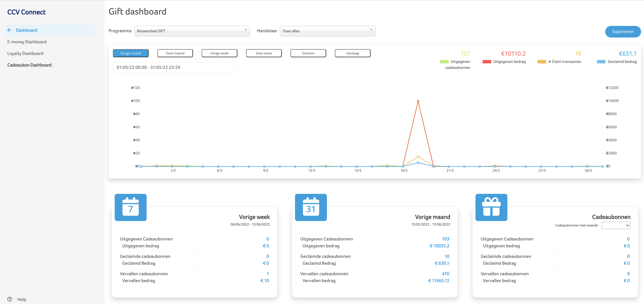Click the Vorige week calendar icon
644x304 pixels.
[130, 207]
